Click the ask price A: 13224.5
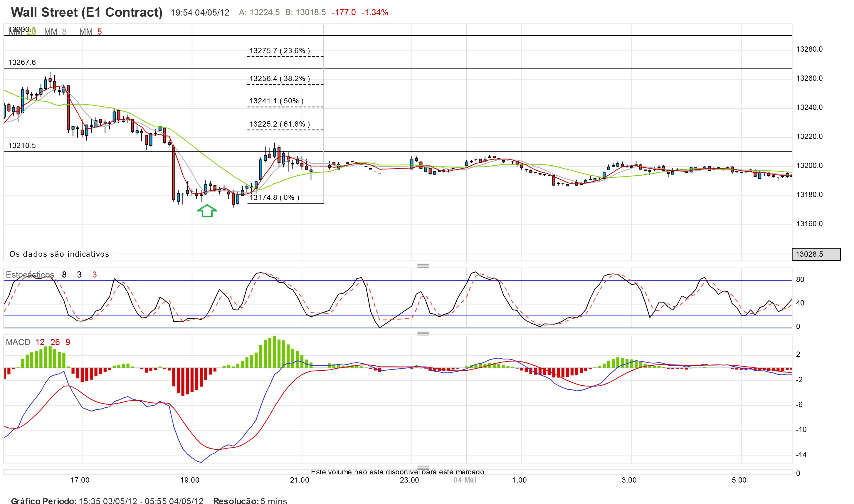854x504 pixels. click(x=259, y=13)
